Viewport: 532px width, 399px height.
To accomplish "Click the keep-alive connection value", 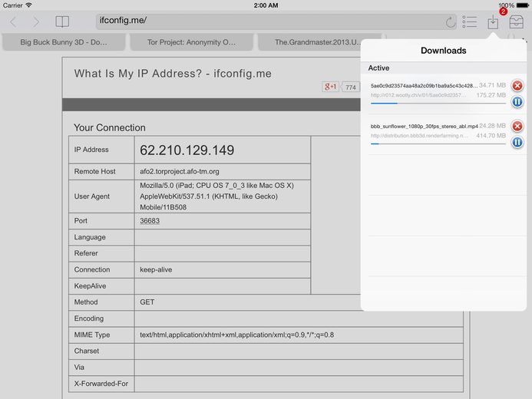I will (156, 269).
